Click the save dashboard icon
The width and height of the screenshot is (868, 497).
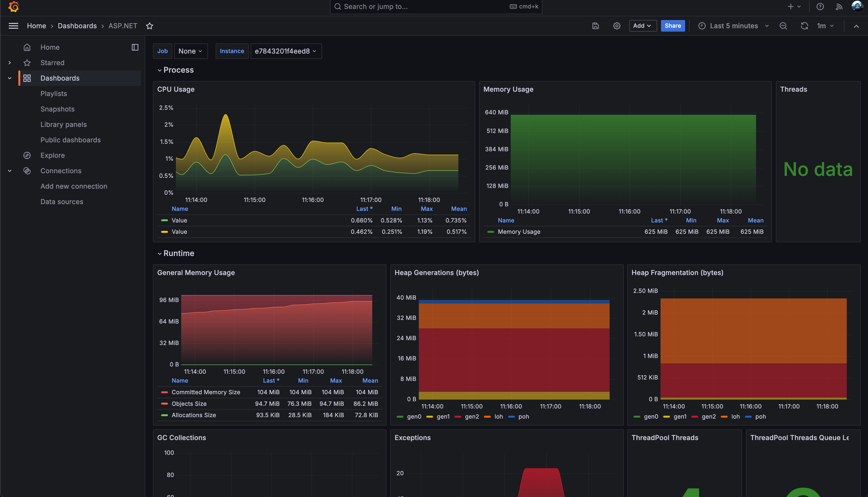596,26
